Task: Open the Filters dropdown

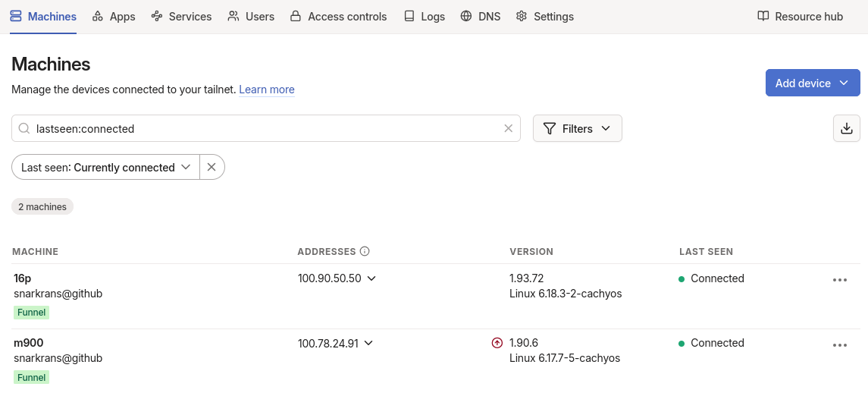Action: click(577, 129)
